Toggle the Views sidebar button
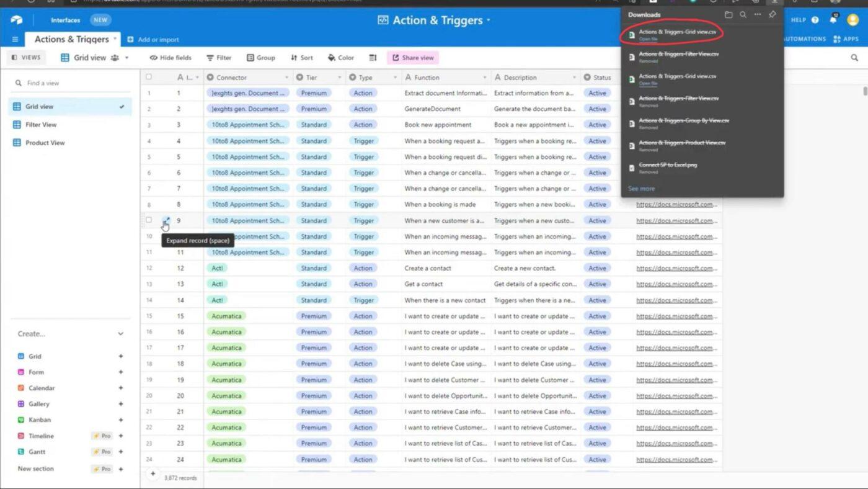This screenshot has height=489, width=868. click(26, 58)
